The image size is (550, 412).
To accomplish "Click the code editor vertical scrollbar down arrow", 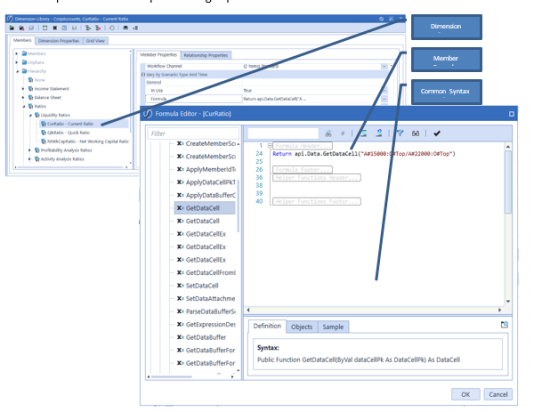I will coord(508,302).
